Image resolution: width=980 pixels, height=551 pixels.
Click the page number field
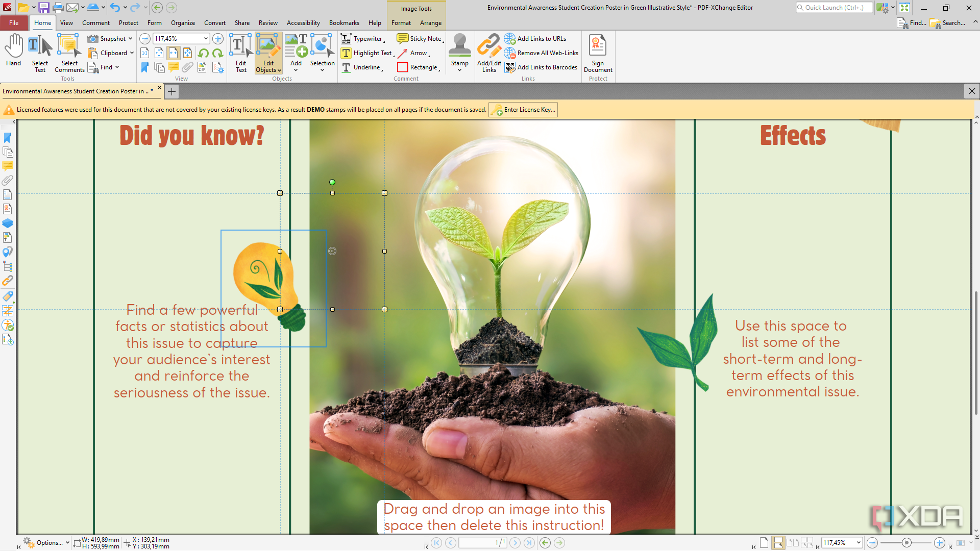click(483, 543)
